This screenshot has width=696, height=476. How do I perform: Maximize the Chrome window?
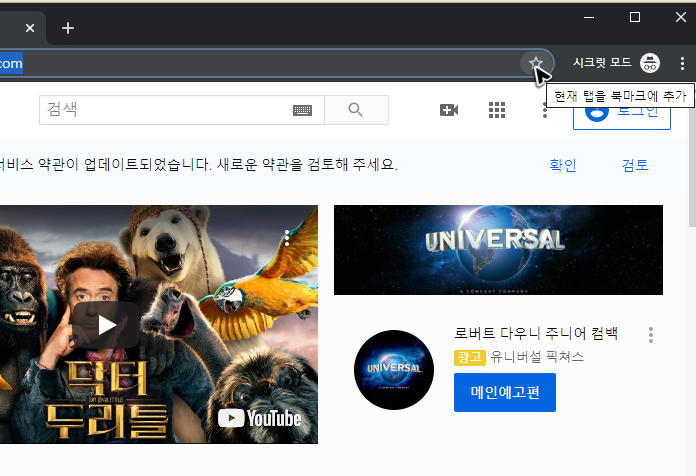635,17
